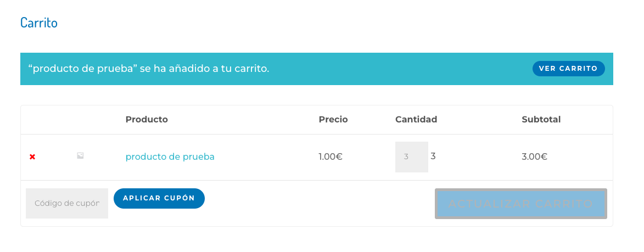Select the quantity input box
Screen dimensions: 644x252
[412, 157]
